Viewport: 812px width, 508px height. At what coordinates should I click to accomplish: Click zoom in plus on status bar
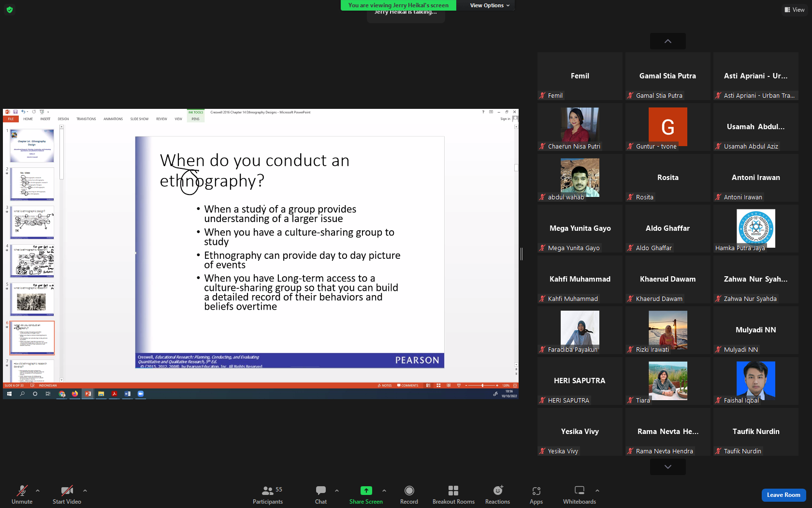497,386
